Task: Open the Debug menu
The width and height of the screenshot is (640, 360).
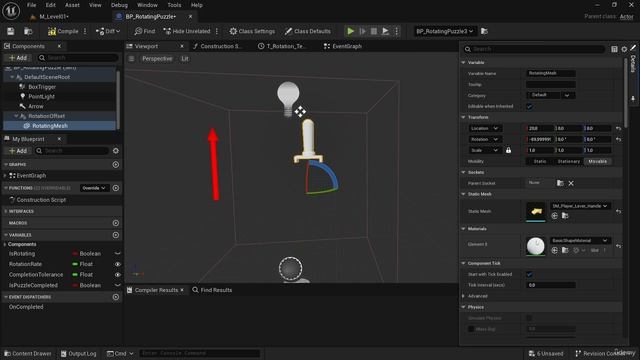Action: (119, 5)
